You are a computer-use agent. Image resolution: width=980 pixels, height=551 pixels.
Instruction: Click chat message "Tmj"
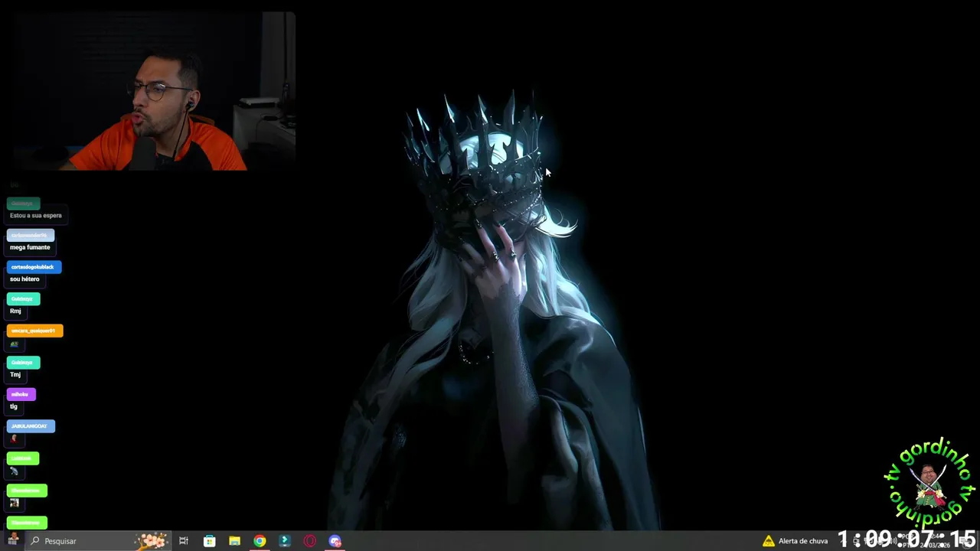pos(15,375)
